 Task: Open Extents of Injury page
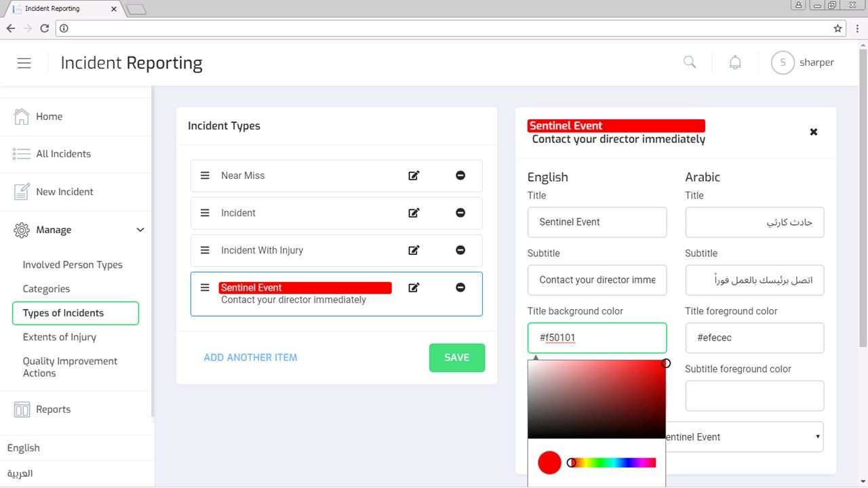[60, 337]
